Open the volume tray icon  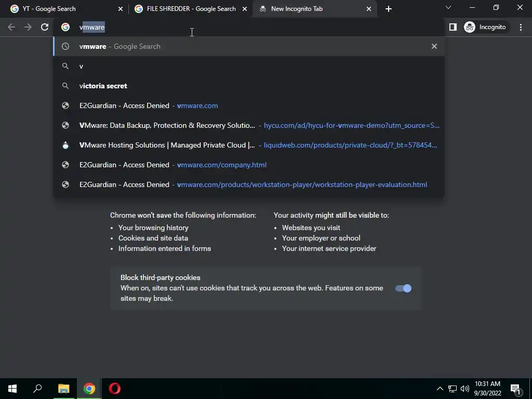point(465,389)
